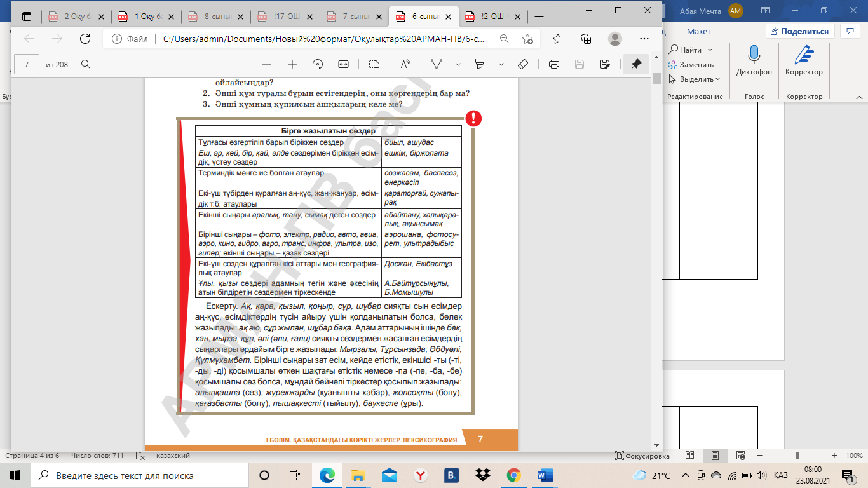Image resolution: width=868 pixels, height=488 pixels.
Task: Start Read aloud for the PDF
Action: click(x=405, y=64)
